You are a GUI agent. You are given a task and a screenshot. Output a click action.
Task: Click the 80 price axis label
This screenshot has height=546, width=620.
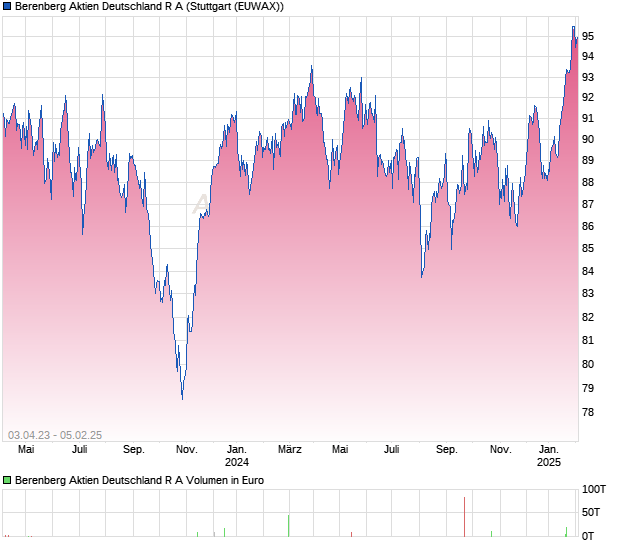(x=588, y=364)
